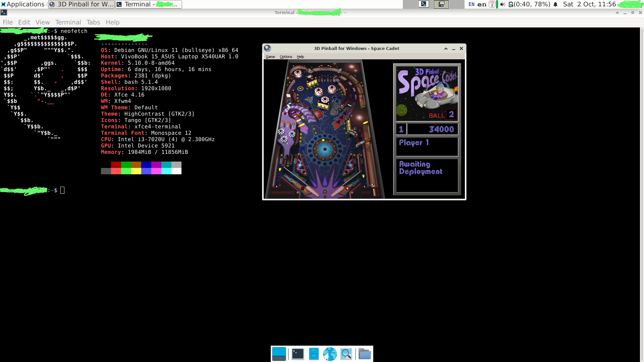Click the EN keyboard layout indicator

click(472, 4)
